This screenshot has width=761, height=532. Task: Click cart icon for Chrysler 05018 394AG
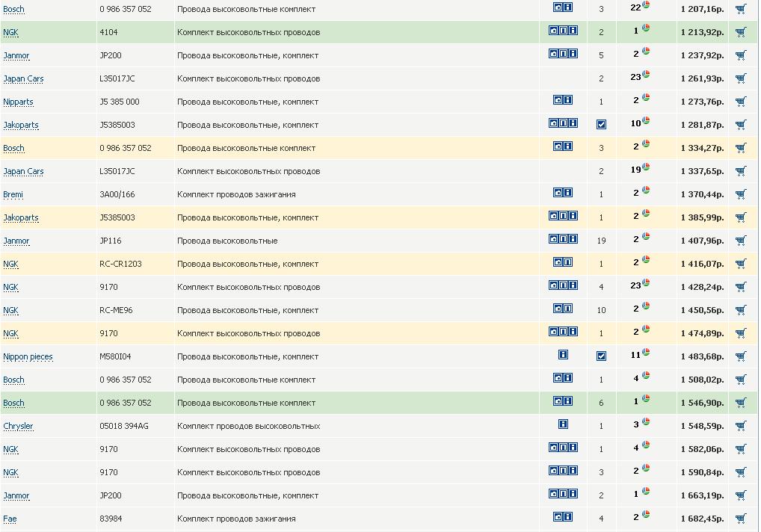click(741, 426)
